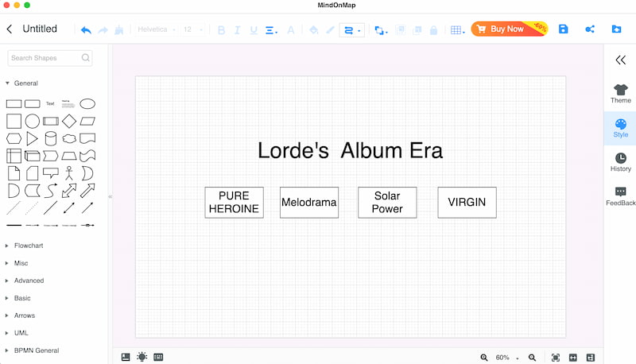Select the cloud shape
Screen dimensions: 636x364
coord(69,138)
